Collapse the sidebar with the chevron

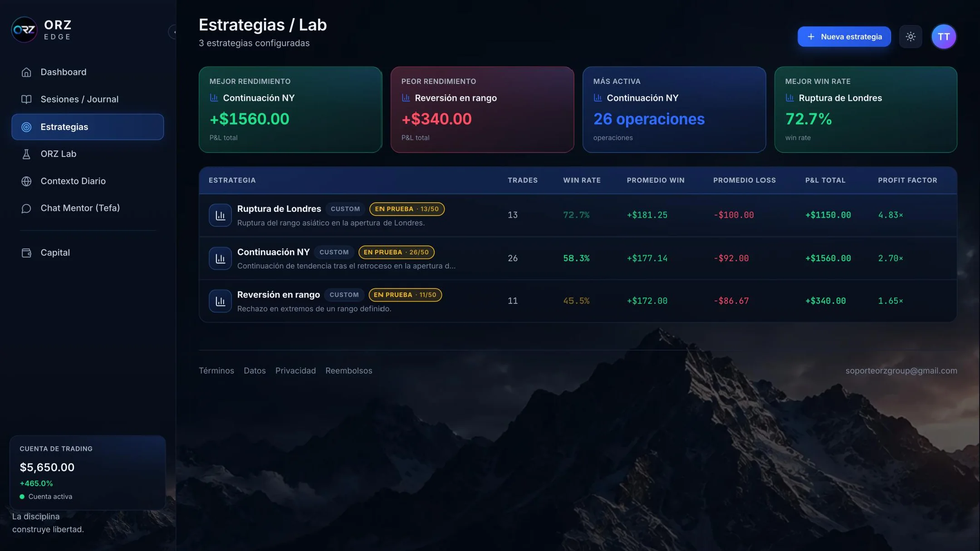tap(173, 32)
